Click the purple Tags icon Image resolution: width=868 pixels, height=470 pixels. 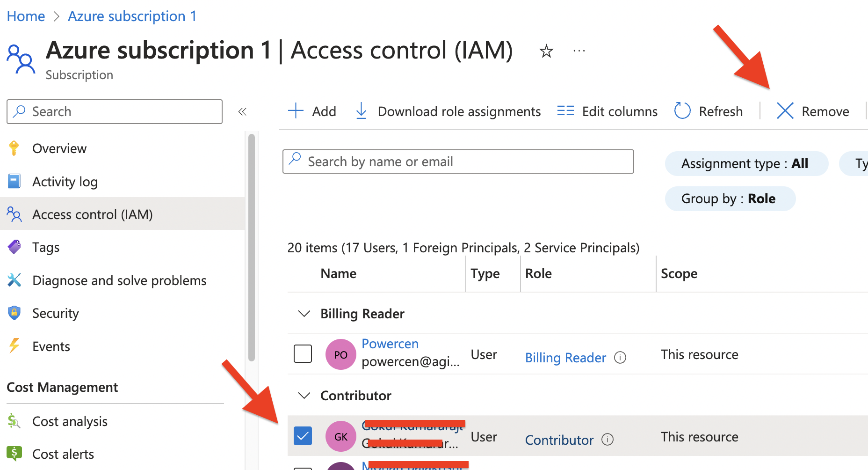[14, 247]
